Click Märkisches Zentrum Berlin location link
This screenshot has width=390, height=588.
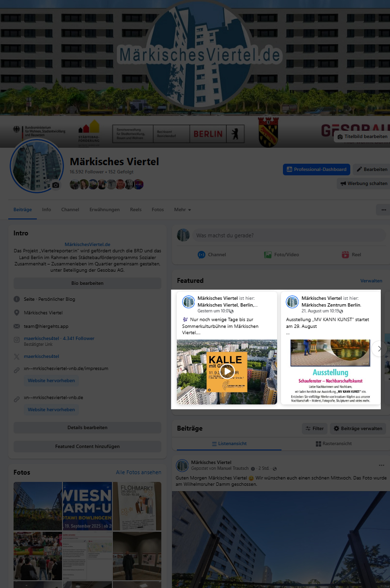[x=331, y=305]
